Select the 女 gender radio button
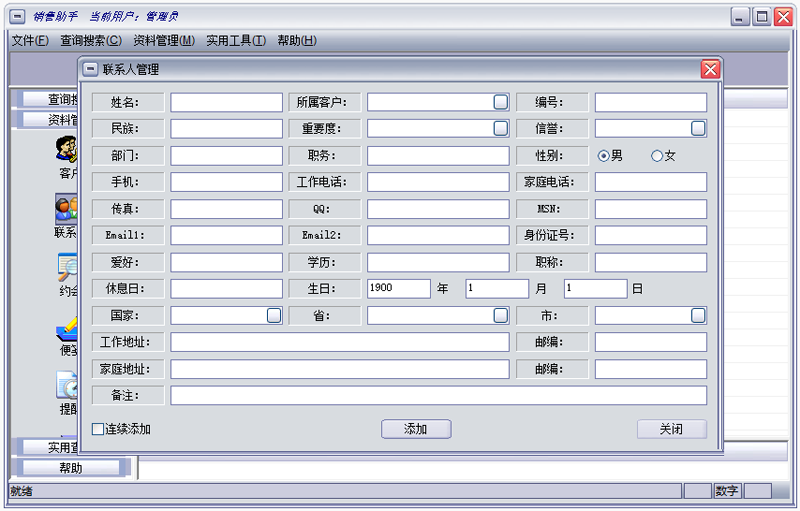 (x=657, y=156)
